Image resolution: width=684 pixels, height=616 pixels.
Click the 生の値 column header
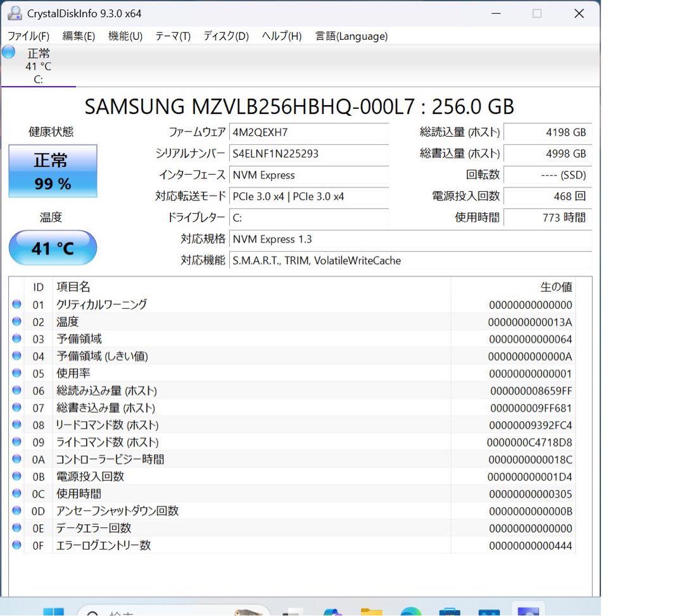pos(555,287)
